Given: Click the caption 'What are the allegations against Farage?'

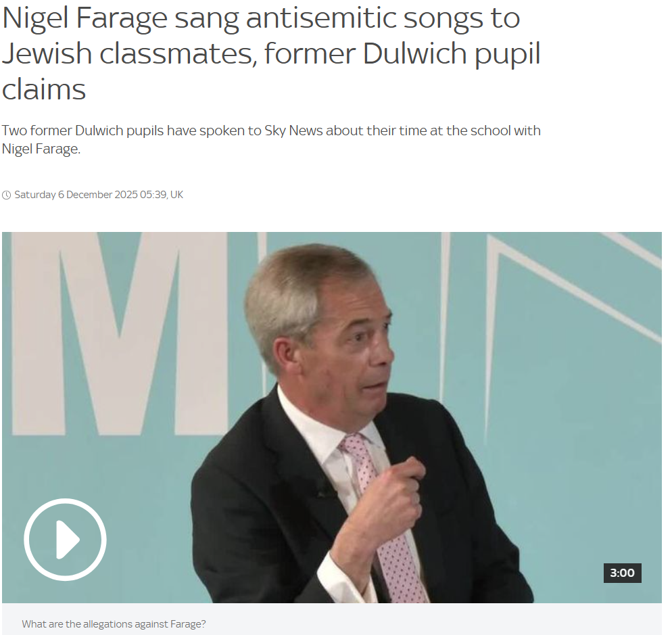Looking at the screenshot, I should click(x=114, y=624).
